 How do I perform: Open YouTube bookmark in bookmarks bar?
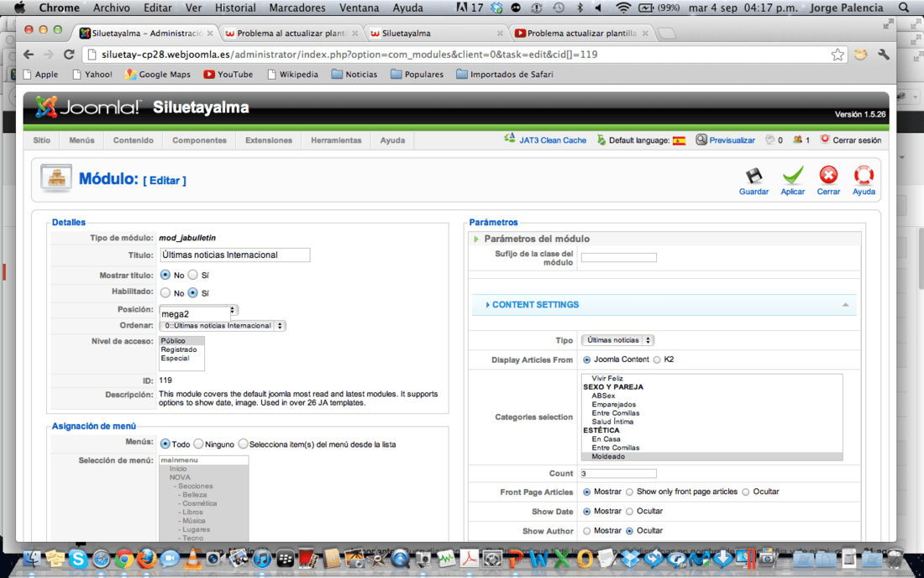coord(228,74)
